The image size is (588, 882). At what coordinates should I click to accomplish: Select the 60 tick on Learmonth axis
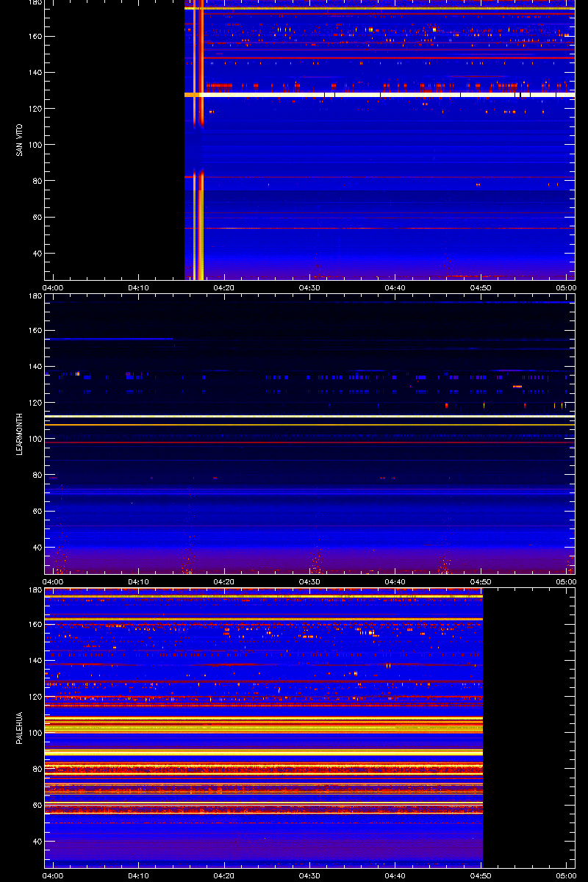coord(37,512)
